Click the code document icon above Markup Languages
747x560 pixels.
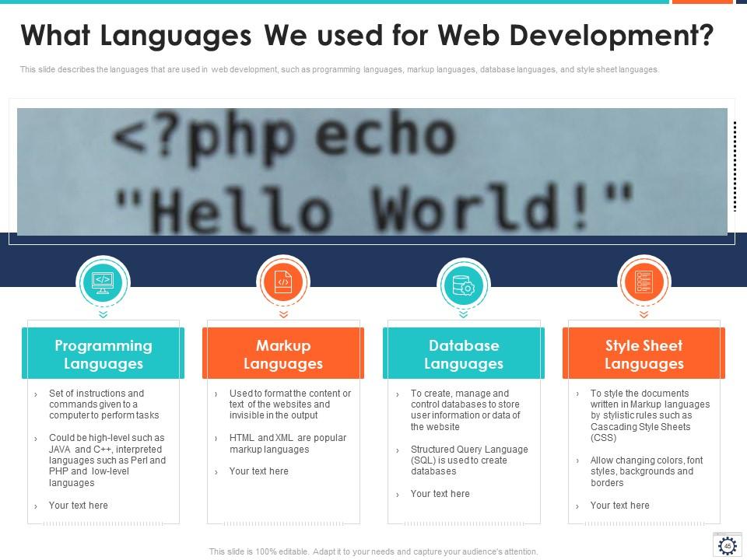[x=282, y=282]
